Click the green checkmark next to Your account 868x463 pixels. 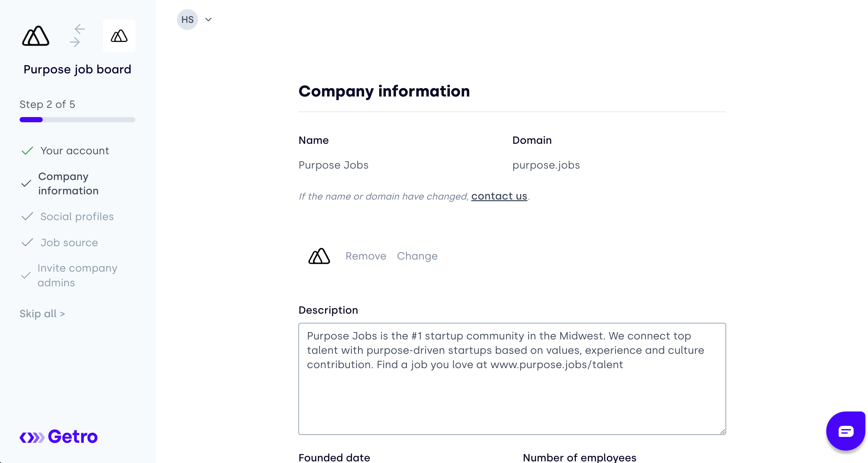point(27,151)
